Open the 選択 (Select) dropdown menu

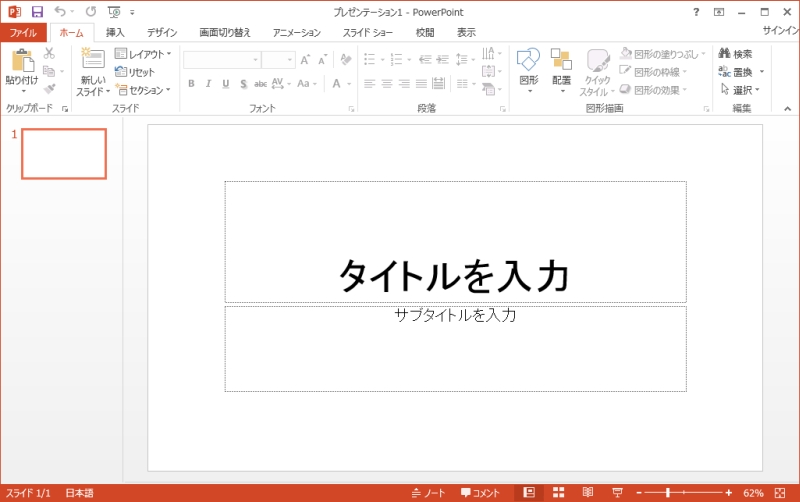coord(740,90)
